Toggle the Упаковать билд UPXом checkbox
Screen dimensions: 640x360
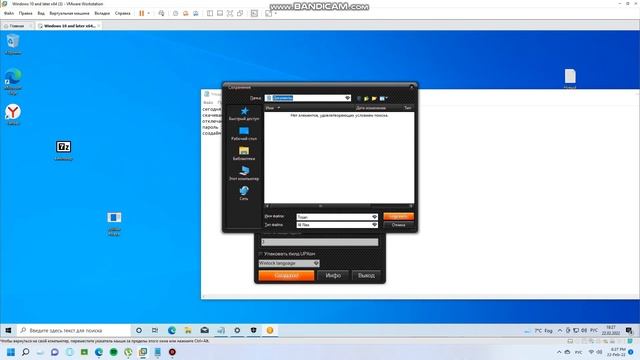(261, 254)
